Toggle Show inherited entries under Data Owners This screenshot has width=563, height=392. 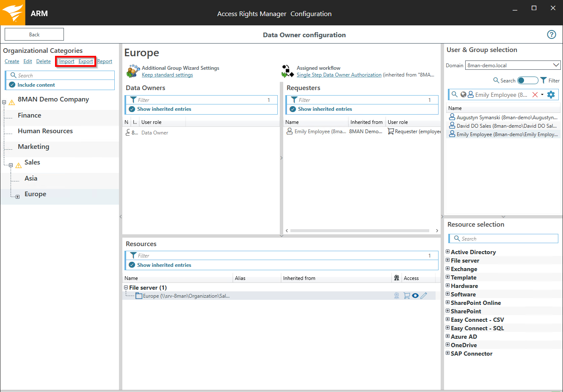132,109
